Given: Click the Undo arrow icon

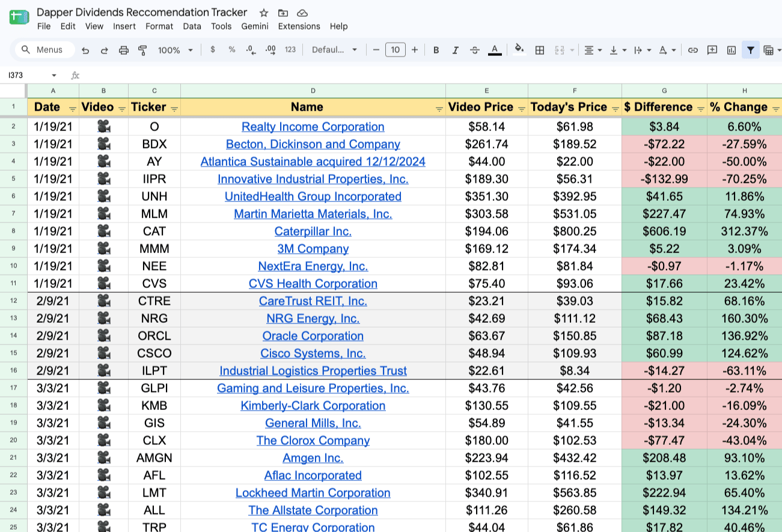Looking at the screenshot, I should [85, 50].
